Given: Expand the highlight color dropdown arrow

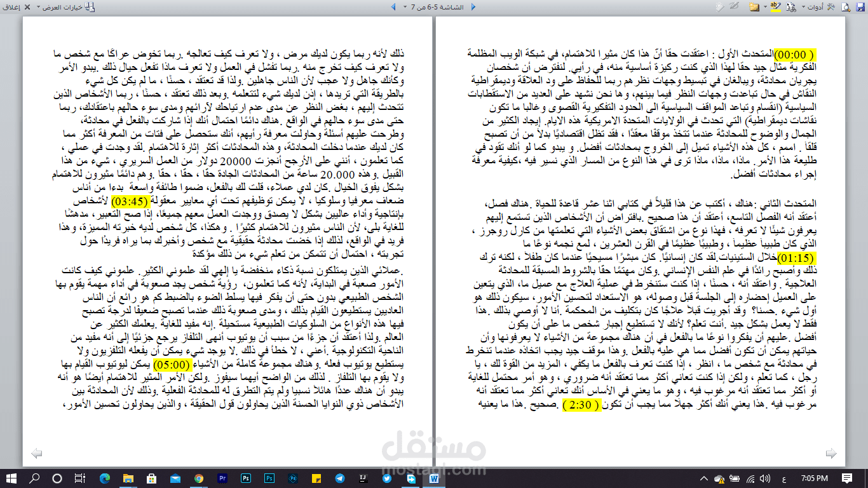Looking at the screenshot, I should click(x=765, y=7).
